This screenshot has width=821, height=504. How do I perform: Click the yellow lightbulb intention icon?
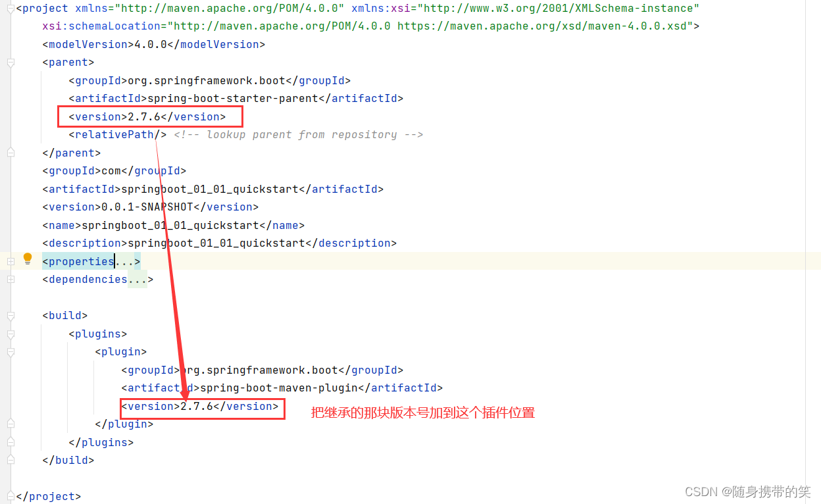28,259
